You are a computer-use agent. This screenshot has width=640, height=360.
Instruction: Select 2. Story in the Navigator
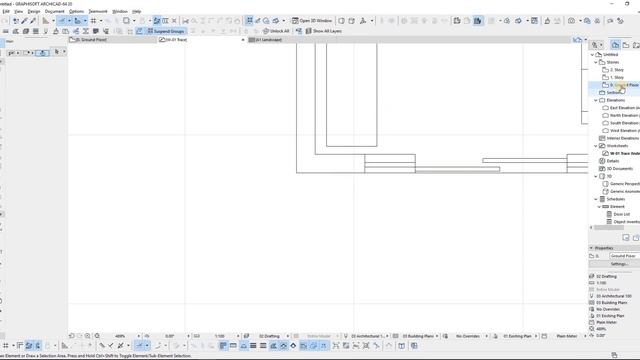[x=616, y=70]
